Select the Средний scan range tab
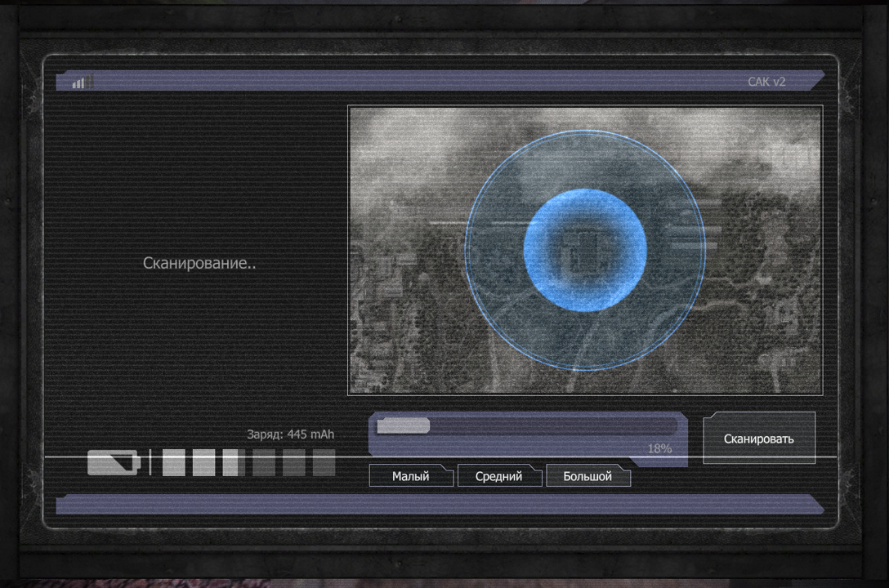The image size is (889, 588). tap(499, 476)
